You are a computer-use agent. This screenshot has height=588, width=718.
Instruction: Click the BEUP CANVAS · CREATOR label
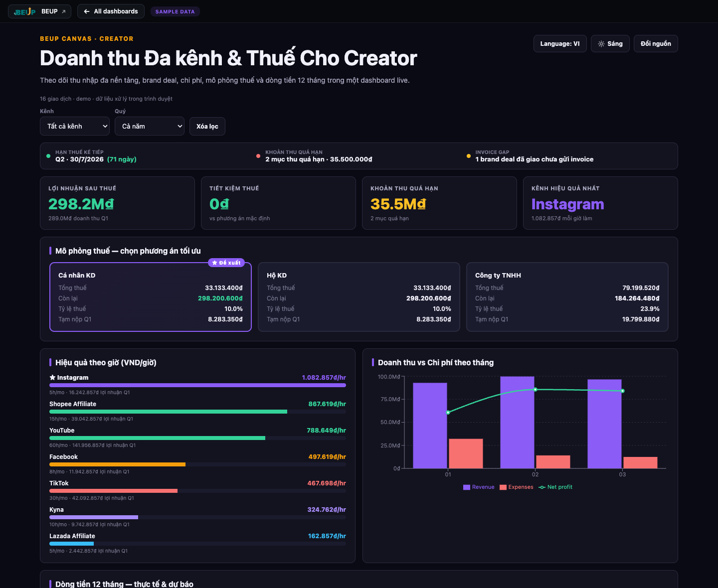click(87, 39)
